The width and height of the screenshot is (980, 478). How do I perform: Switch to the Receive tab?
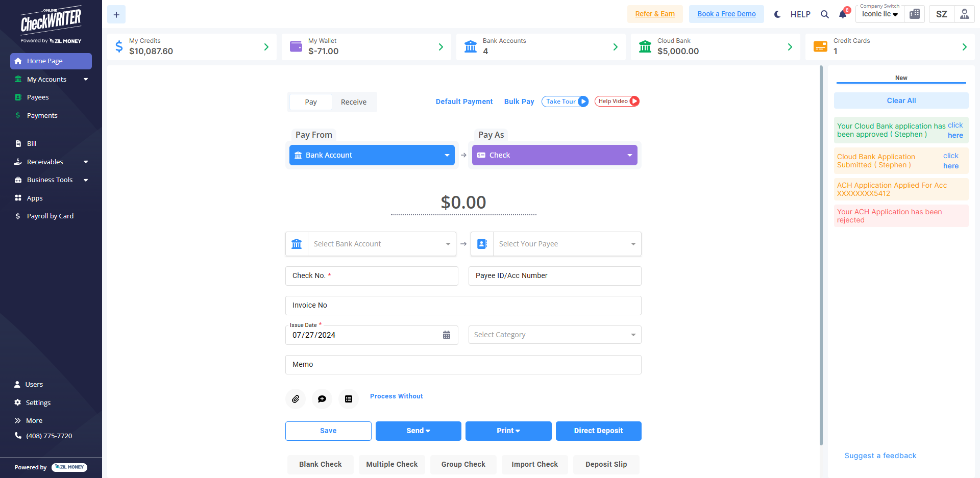point(354,102)
